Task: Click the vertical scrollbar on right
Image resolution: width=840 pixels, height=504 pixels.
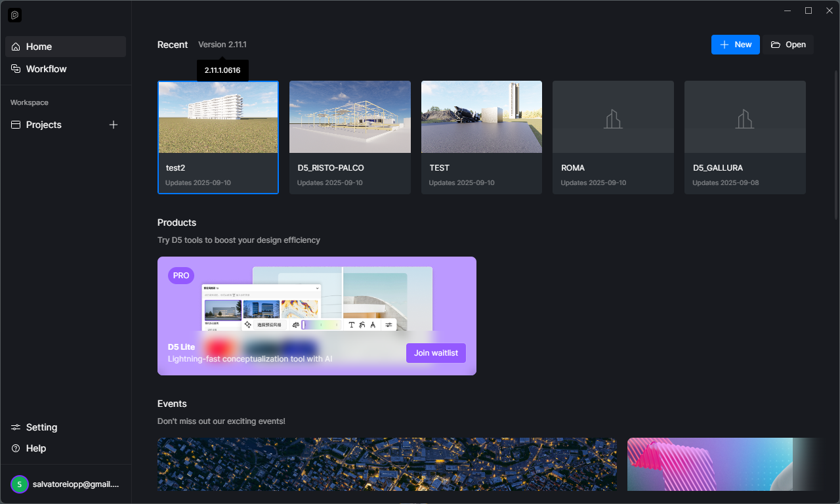Action: 835,144
